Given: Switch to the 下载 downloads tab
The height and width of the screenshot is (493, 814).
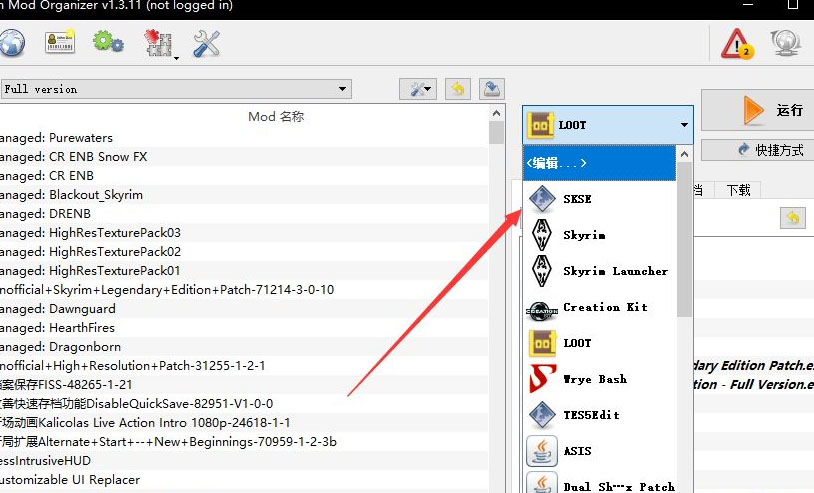Looking at the screenshot, I should 738,190.
